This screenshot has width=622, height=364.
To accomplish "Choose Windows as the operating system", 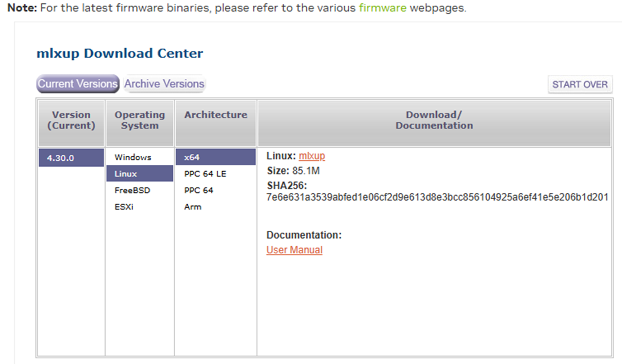I will [x=133, y=157].
